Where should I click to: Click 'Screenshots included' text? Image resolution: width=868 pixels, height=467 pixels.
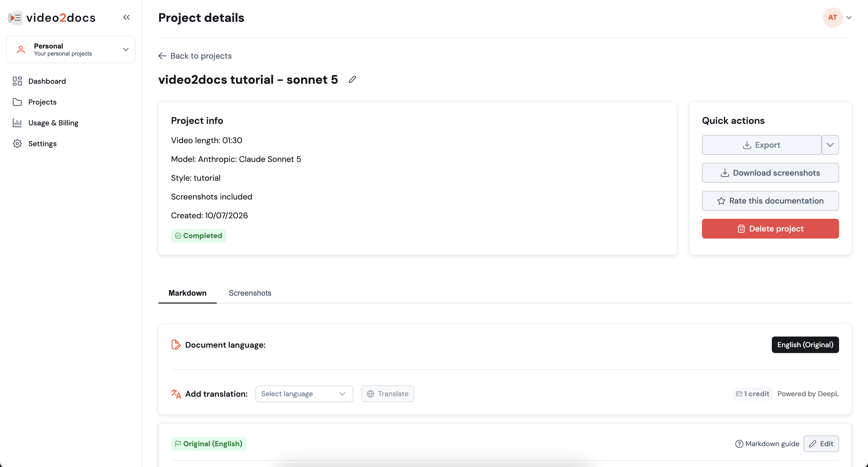click(x=212, y=197)
